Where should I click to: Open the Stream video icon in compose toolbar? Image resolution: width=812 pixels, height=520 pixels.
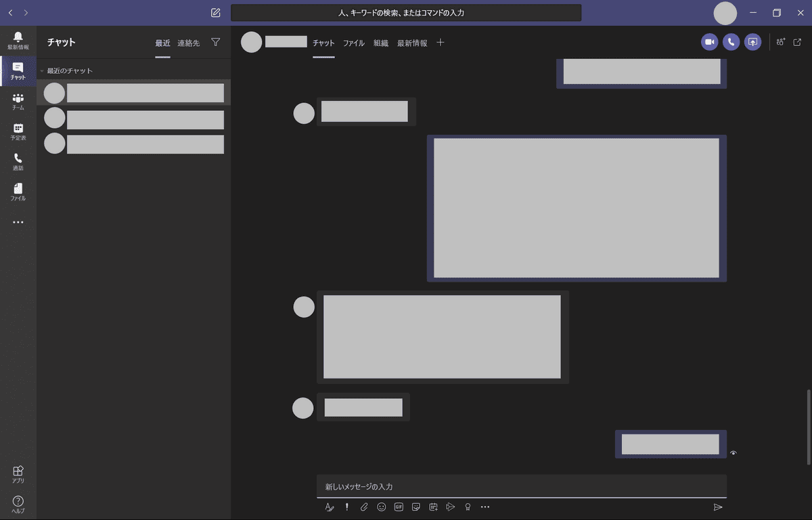coord(451,506)
